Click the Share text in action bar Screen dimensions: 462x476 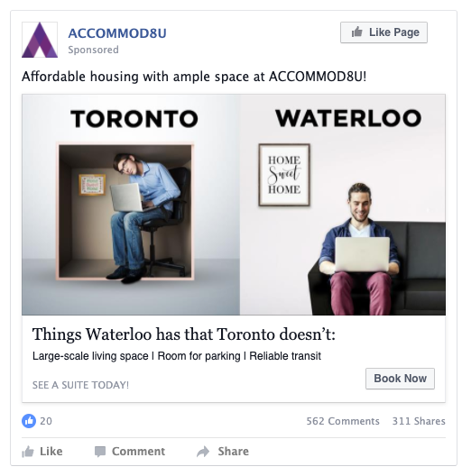233,452
